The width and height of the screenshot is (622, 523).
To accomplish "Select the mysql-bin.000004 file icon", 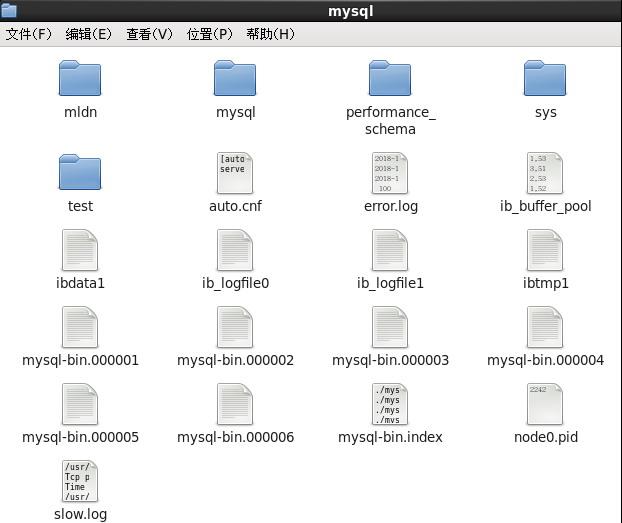I will click(545, 327).
